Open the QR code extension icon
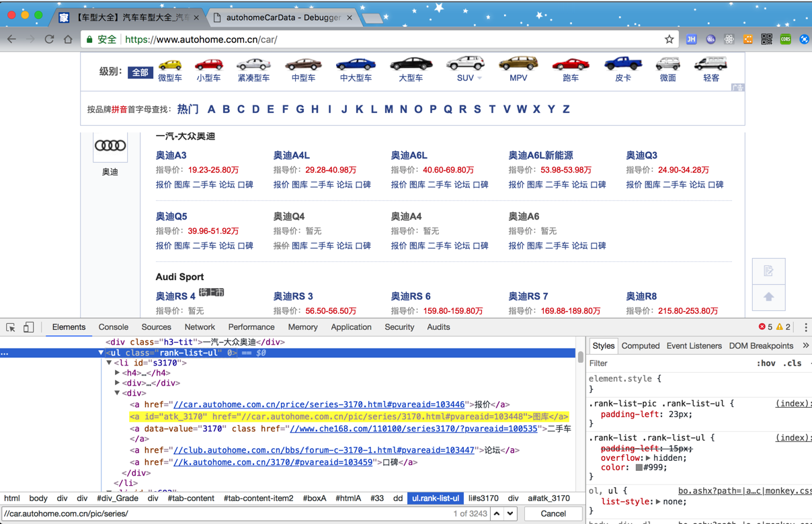Image resolution: width=812 pixels, height=524 pixels. 767,40
